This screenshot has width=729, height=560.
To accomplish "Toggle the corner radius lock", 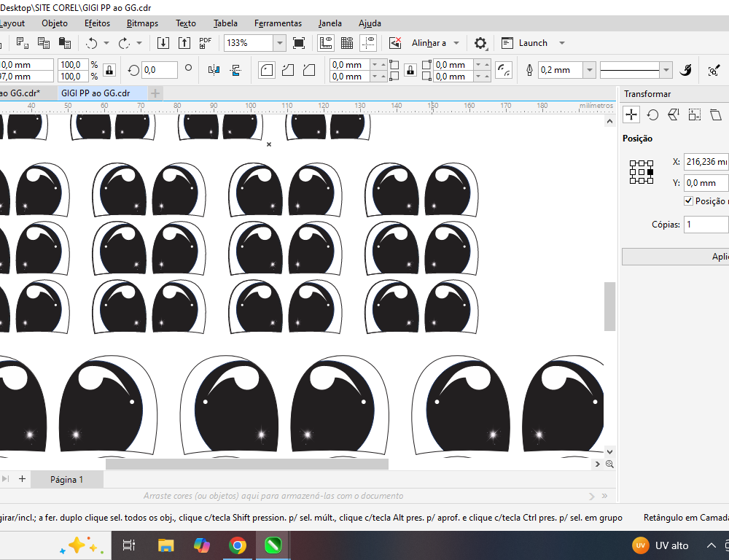I will click(x=410, y=70).
